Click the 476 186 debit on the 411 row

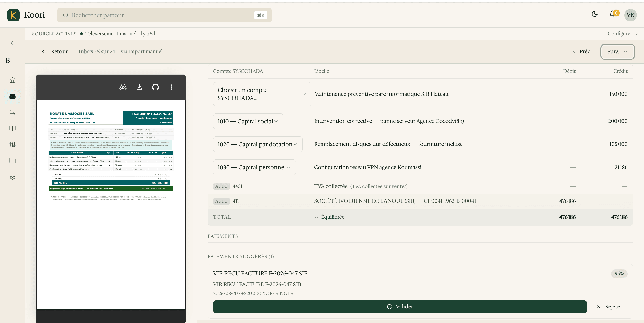point(567,201)
